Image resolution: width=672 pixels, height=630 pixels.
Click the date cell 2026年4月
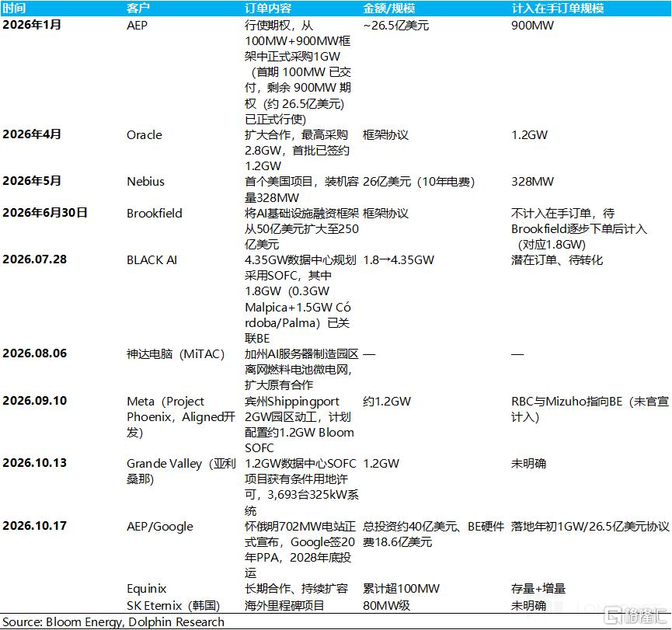(x=32, y=134)
